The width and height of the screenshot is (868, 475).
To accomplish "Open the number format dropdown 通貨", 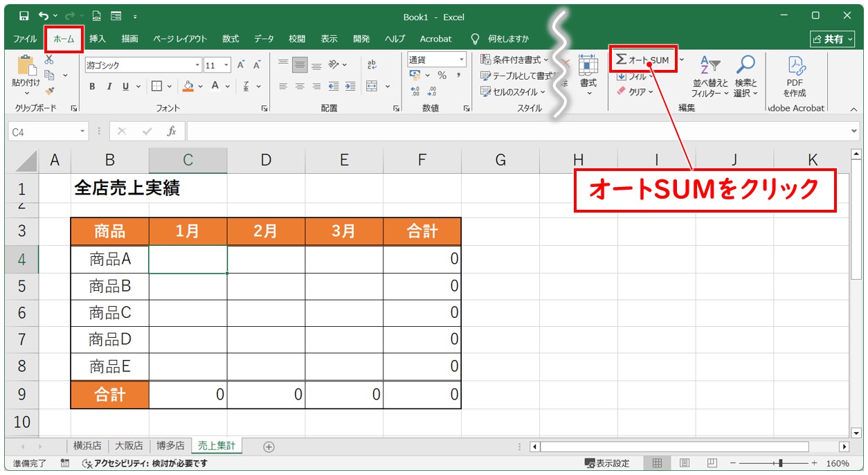I will (461, 60).
